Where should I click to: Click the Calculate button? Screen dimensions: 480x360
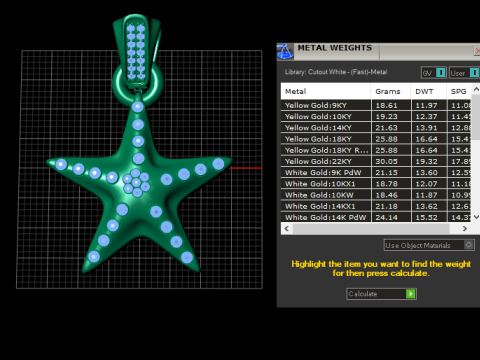coord(381,294)
